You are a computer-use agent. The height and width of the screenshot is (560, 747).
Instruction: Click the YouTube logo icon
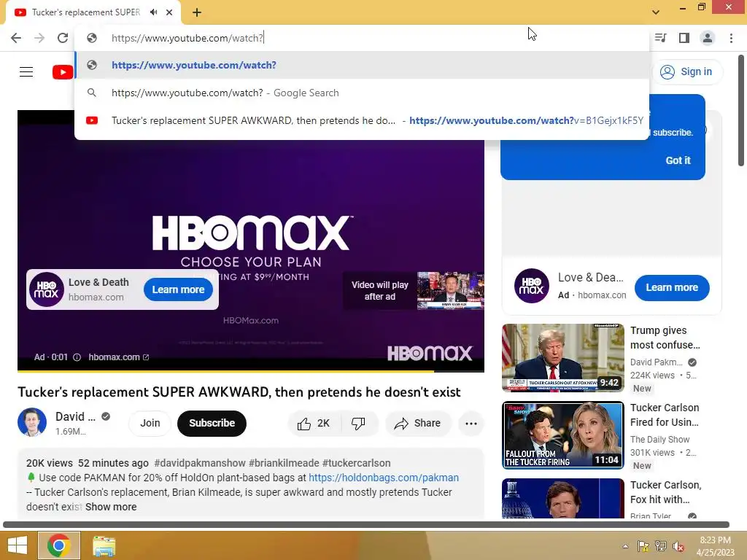(x=63, y=72)
